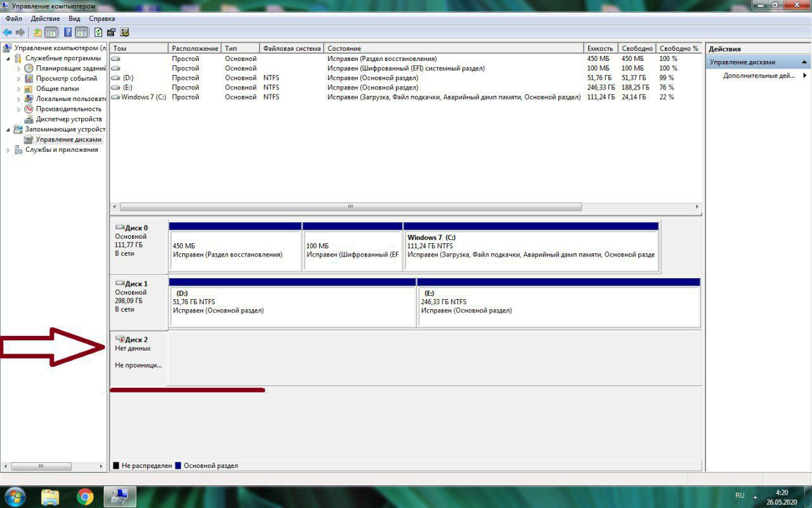This screenshot has width=812, height=508.
Task: Sort by the Расположение column header
Action: click(195, 48)
